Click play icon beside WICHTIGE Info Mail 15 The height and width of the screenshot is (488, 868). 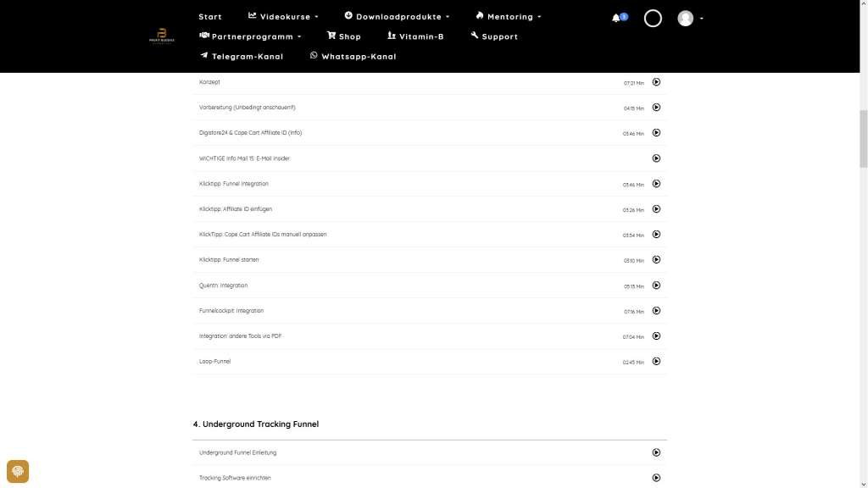coord(656,158)
